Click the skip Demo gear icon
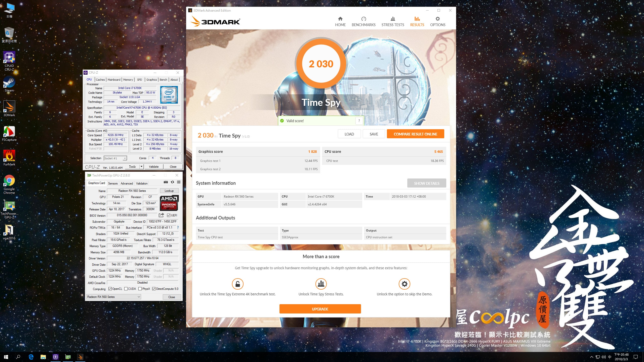This screenshot has height=362, width=644. (405, 284)
